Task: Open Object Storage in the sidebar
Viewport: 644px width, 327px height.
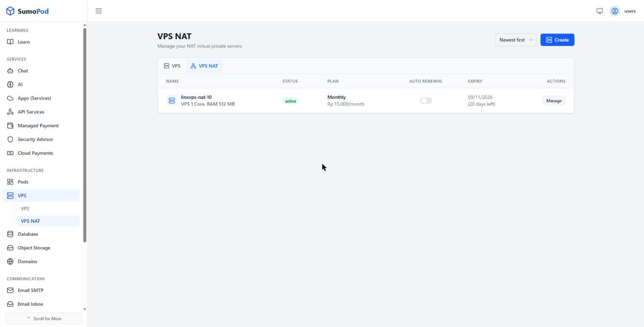Action: (41, 248)
